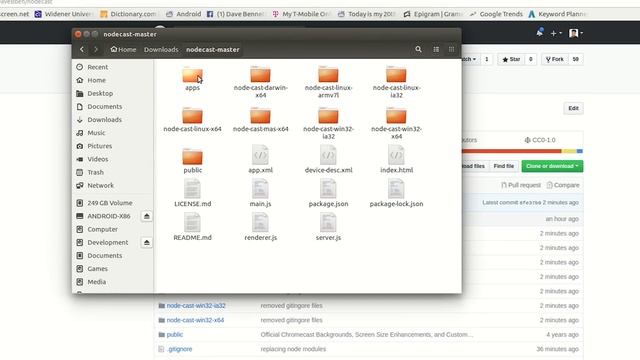Open the Google Trends bookmark
The height and width of the screenshot is (360, 640).
click(496, 14)
